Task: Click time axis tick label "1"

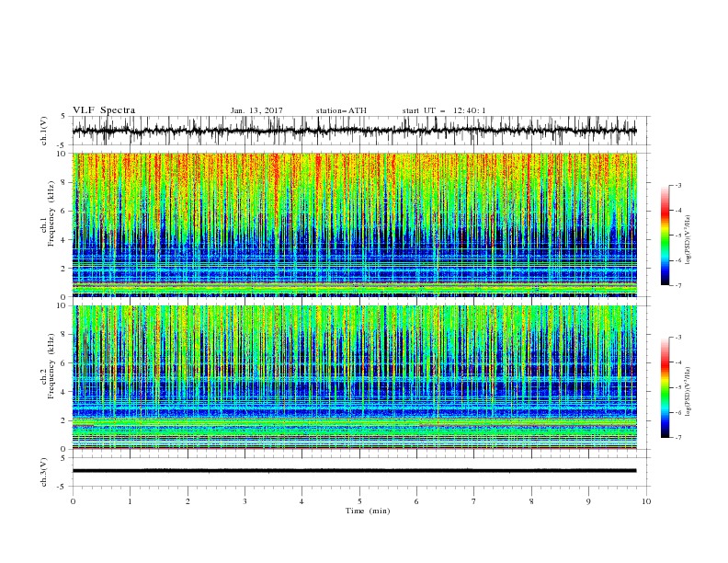Action: pyautogui.click(x=130, y=501)
